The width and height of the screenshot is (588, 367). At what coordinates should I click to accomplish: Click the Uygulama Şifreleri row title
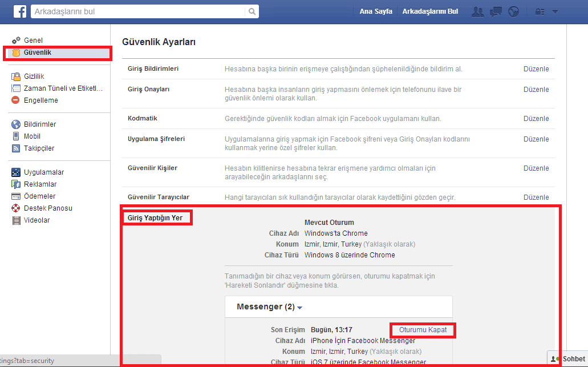coord(156,139)
